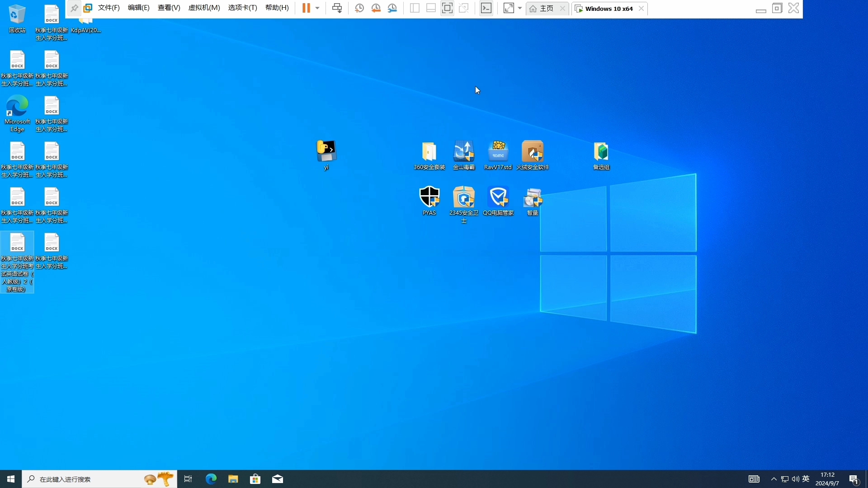
Task: Toggle the 英 input method indicator
Action: (806, 479)
